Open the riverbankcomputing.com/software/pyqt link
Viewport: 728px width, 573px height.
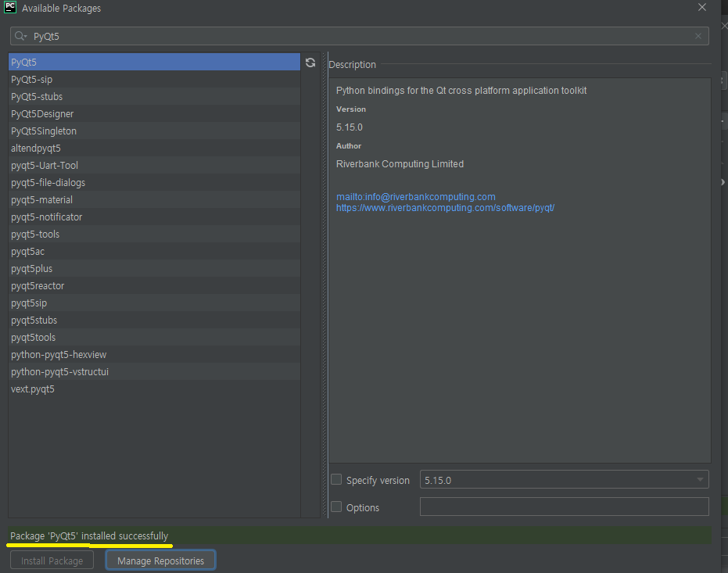pyautogui.click(x=445, y=208)
